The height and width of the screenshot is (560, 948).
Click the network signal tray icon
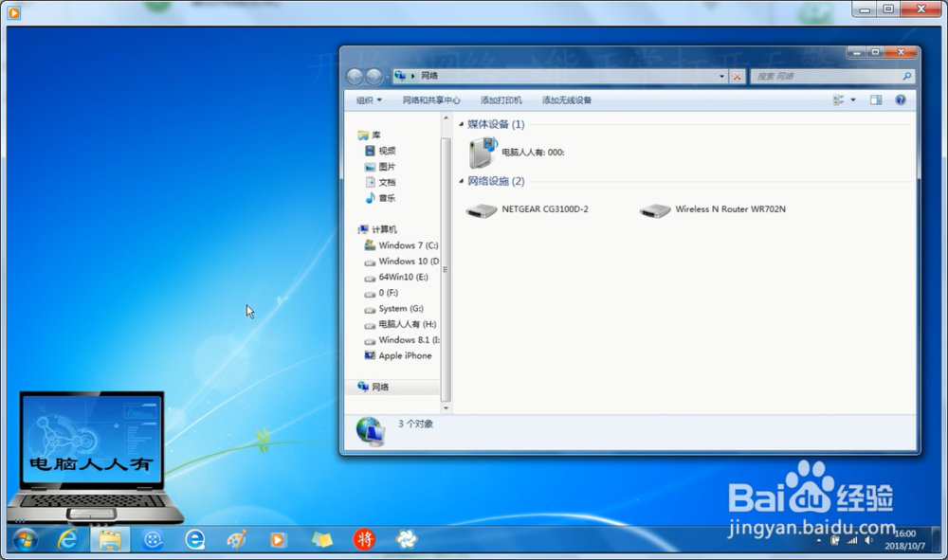click(x=852, y=541)
